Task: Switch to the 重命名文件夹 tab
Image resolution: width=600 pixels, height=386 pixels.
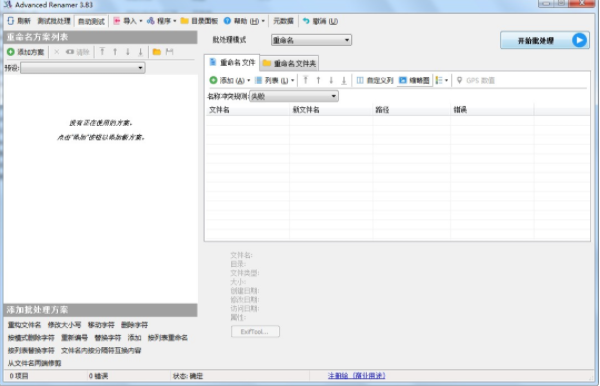Action: (x=289, y=64)
